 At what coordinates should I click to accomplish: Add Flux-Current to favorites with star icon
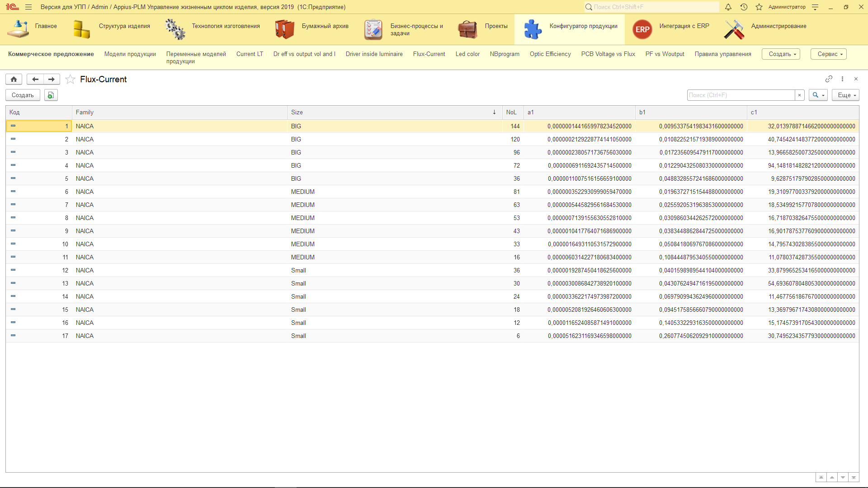point(70,80)
